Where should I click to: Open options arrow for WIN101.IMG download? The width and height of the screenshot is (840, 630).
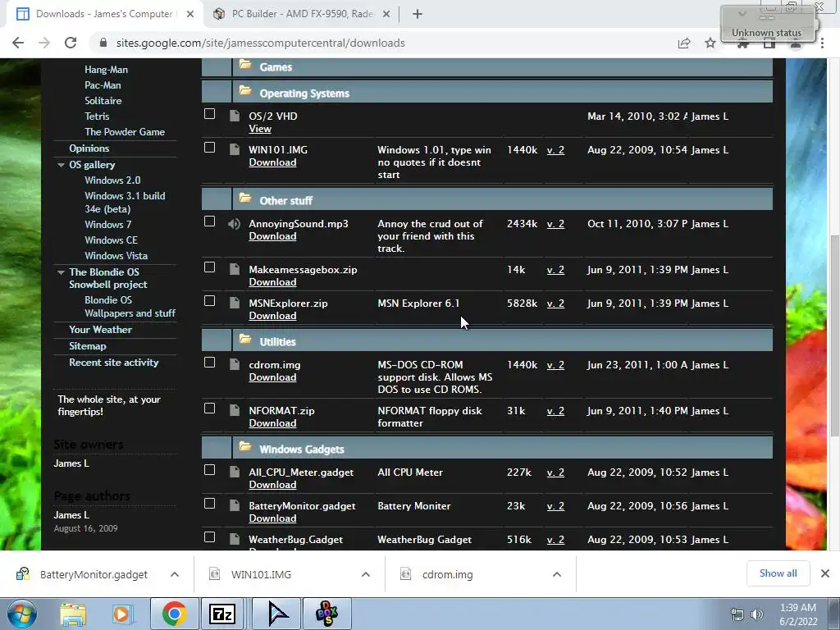366,574
